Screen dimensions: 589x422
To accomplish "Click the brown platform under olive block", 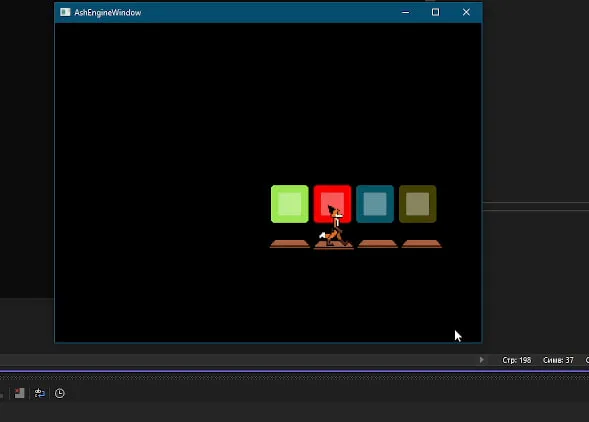I will click(x=421, y=244).
